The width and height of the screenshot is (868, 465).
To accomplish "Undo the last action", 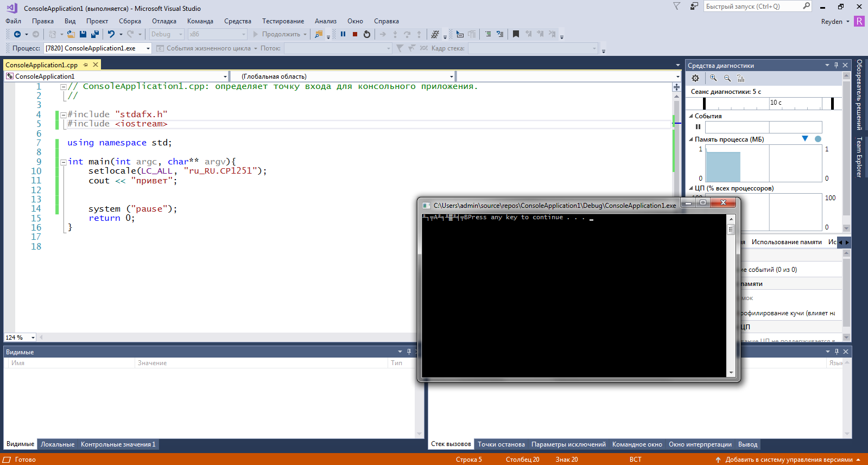I will click(x=111, y=34).
